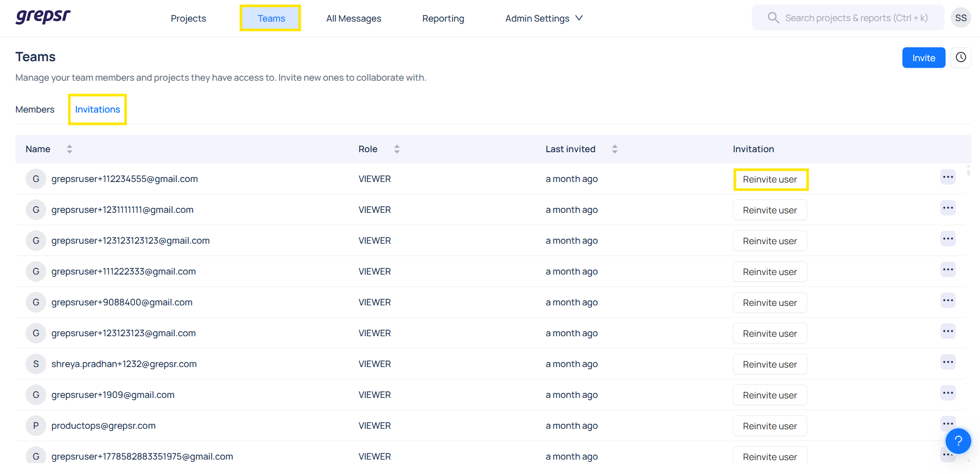Image resolution: width=980 pixels, height=474 pixels.
Task: Open more options for grepsruser+123123123123@gmail.com
Action: click(x=948, y=239)
